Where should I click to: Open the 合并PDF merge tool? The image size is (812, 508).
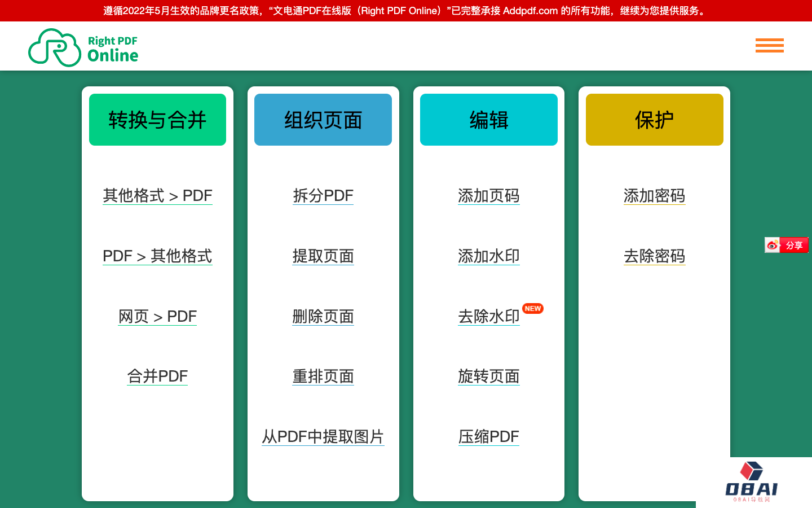(157, 376)
